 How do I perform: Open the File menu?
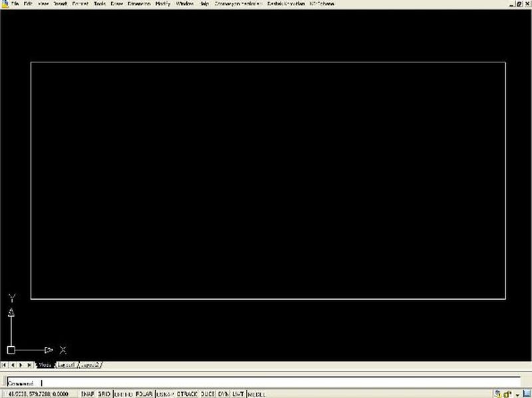15,4
